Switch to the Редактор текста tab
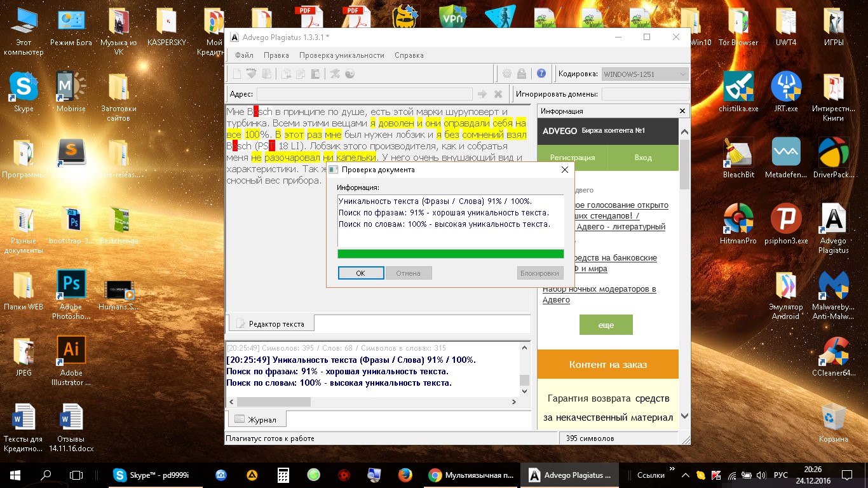 pos(271,323)
